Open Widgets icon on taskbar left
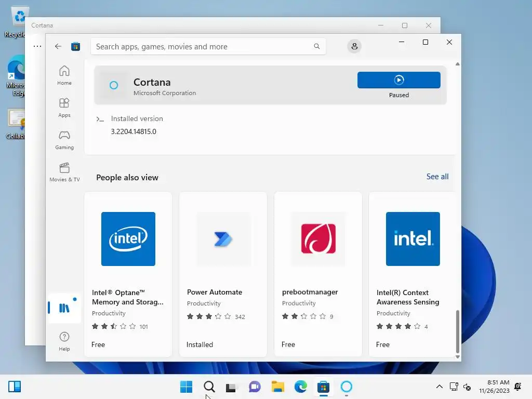The width and height of the screenshot is (532, 399). click(15, 387)
